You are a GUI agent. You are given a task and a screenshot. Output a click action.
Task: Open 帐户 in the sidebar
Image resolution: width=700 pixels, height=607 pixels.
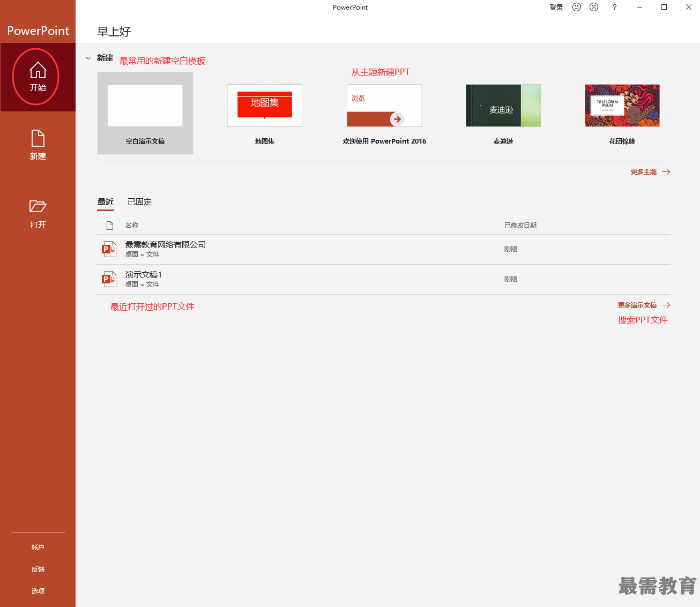pyautogui.click(x=38, y=548)
